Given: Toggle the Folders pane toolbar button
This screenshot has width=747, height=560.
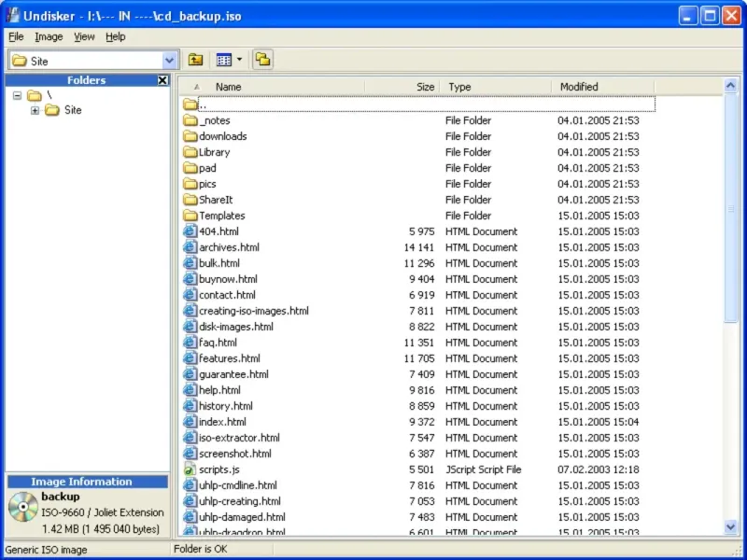Looking at the screenshot, I should click(x=262, y=60).
